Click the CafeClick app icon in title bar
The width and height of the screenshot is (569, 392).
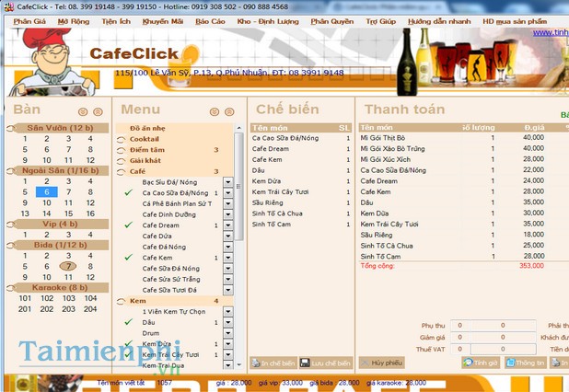tap(9, 6)
